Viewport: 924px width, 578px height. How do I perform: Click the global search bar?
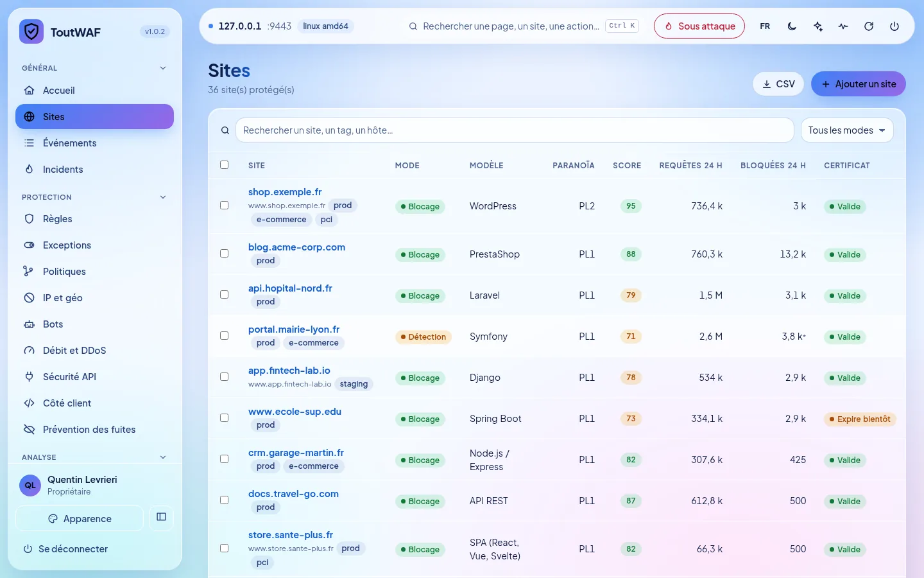pyautogui.click(x=523, y=26)
